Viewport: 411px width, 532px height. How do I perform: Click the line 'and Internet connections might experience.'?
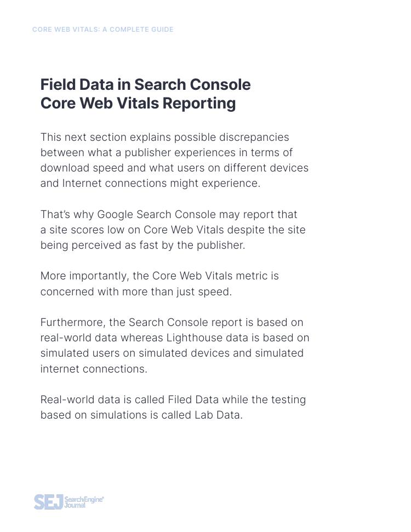coord(150,183)
